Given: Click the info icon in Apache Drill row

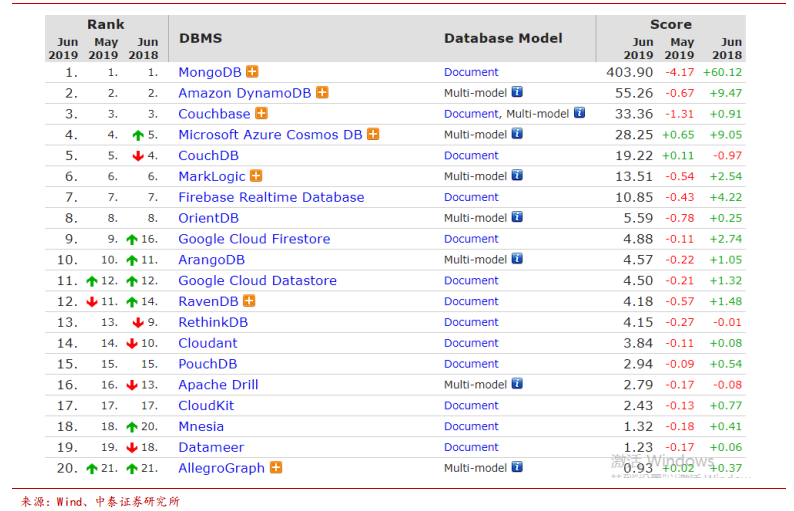Looking at the screenshot, I should (x=517, y=383).
